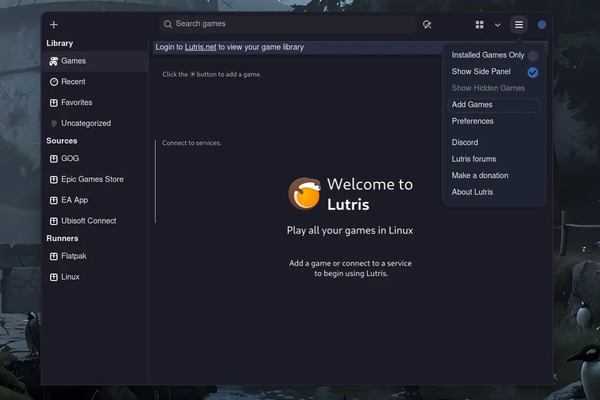Open Preferences from the menu
This screenshot has width=600, height=400.
(494, 121)
